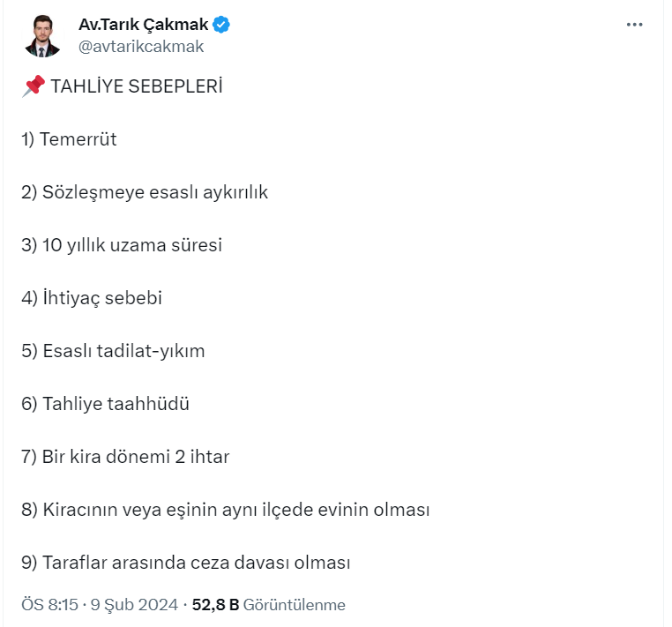Click the "Esaslı tadilat-yıkım" line
Viewport: 672px width, 627px height.
(x=113, y=351)
